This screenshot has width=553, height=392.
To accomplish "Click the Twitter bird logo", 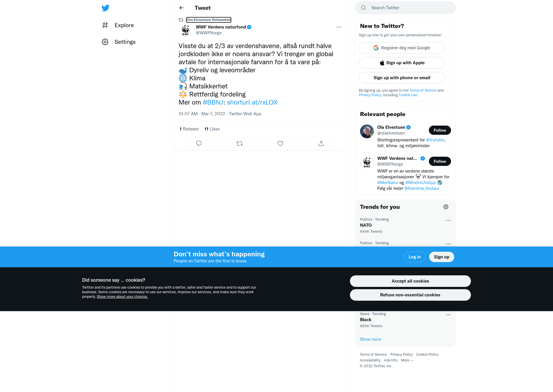I will tap(105, 8).
